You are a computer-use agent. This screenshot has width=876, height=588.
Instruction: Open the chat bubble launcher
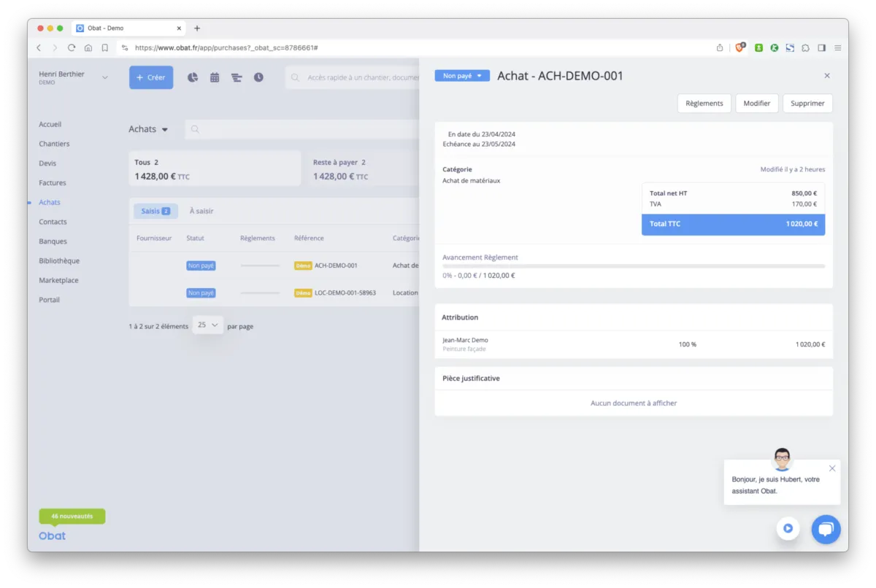pos(826,530)
